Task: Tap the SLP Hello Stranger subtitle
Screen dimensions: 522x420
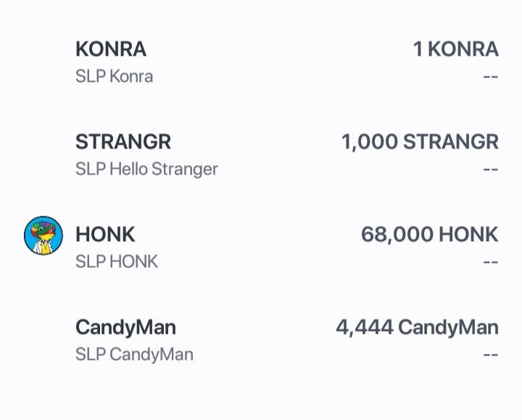Action: (x=146, y=169)
